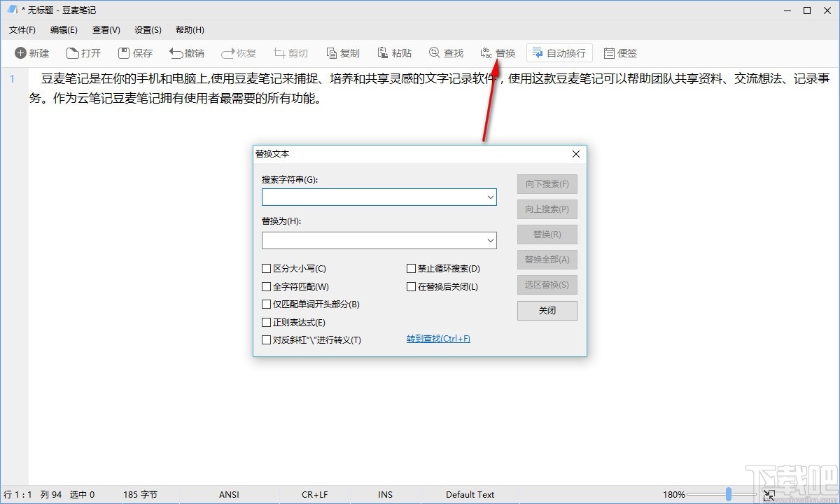This screenshot has height=504, width=840.
Task: Redo using the 恢复 icon
Action: pos(238,52)
